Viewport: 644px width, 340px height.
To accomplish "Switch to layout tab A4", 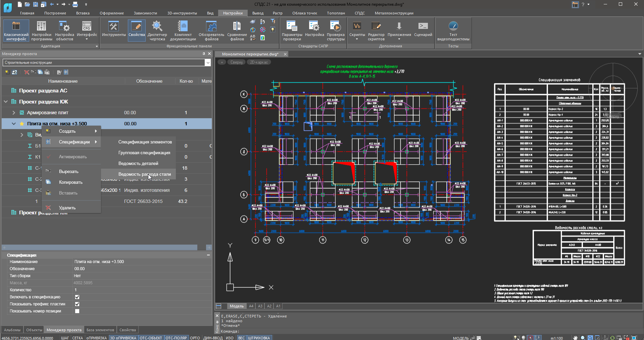I will point(251,306).
